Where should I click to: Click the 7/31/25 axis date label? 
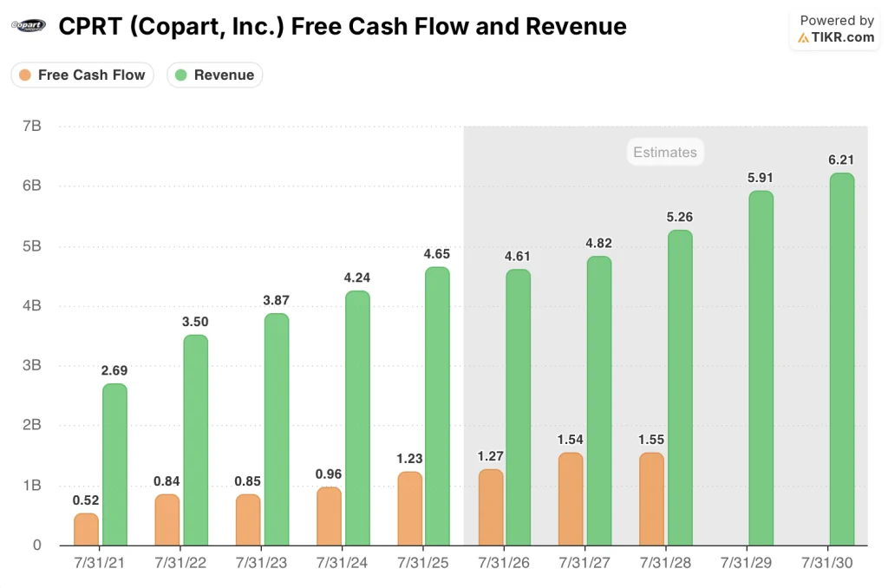click(423, 563)
